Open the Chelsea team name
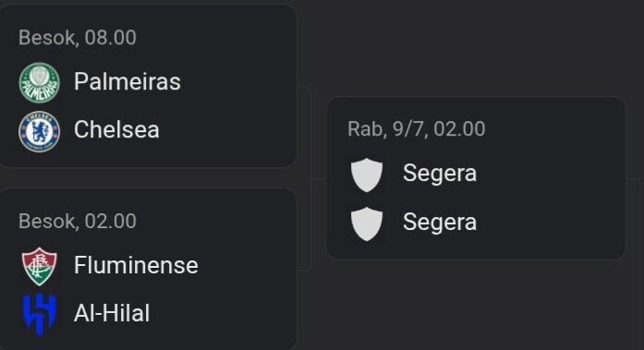644x350 pixels. (116, 129)
